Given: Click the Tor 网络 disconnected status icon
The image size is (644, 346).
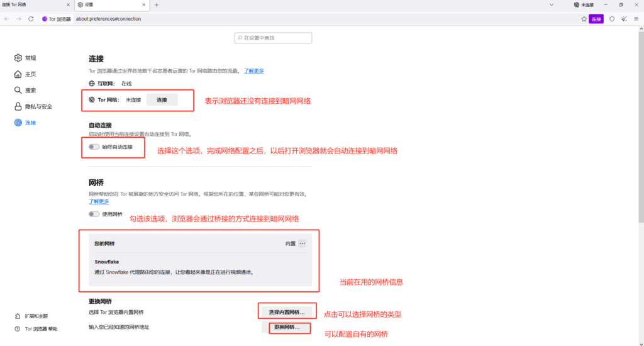Looking at the screenshot, I should pos(92,100).
